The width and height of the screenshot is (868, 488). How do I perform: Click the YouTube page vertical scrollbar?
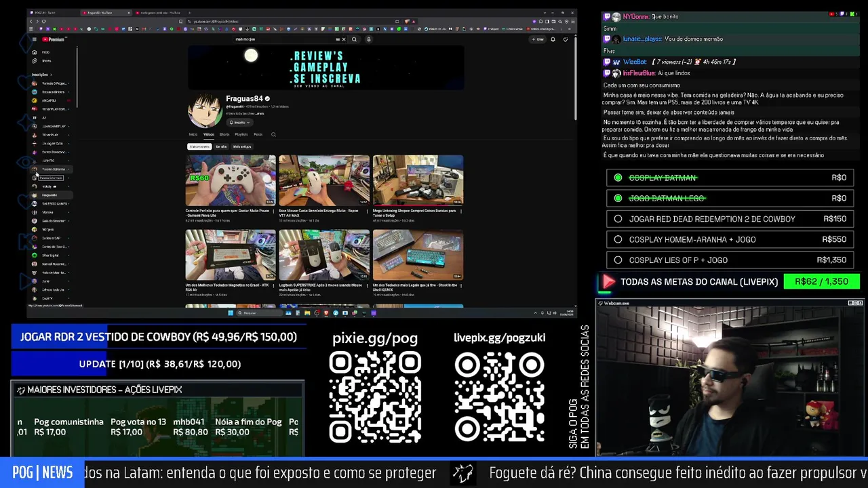[x=575, y=78]
